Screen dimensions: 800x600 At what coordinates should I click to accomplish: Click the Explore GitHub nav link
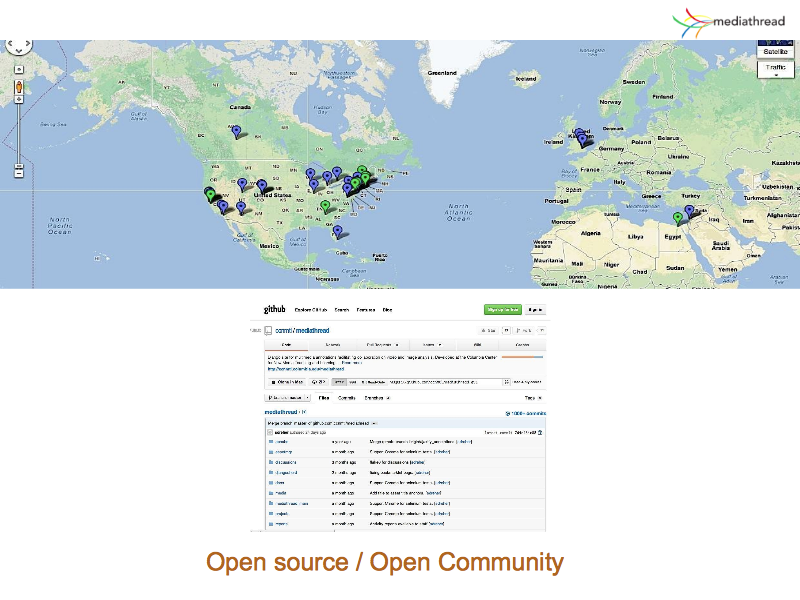[x=311, y=310]
